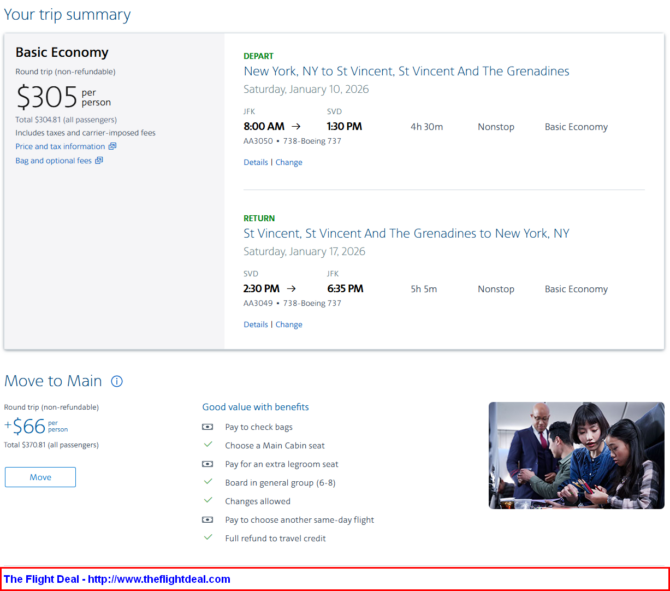View Details for departing flight AA3050
Screen dimensions: 670x591
point(256,162)
